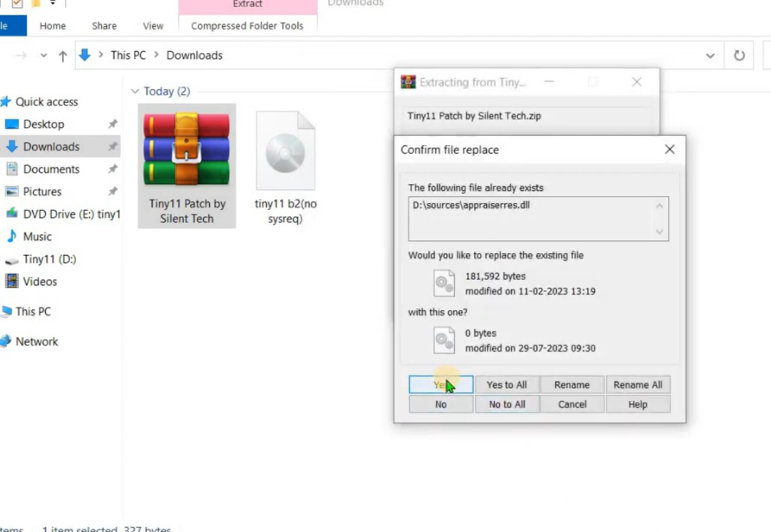Click the Downloads blue arrow in address bar
Viewport: 771px width, 532px height.
coord(84,55)
